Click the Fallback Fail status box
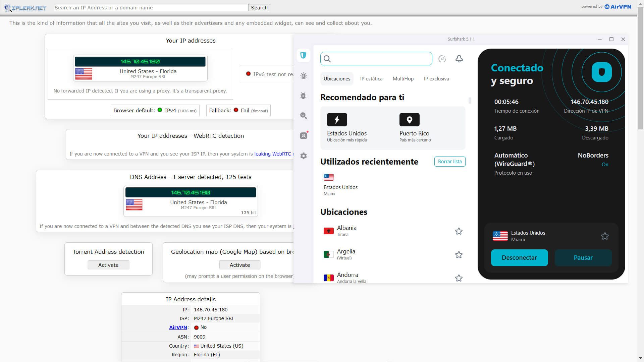This screenshot has width=644, height=362. click(238, 111)
